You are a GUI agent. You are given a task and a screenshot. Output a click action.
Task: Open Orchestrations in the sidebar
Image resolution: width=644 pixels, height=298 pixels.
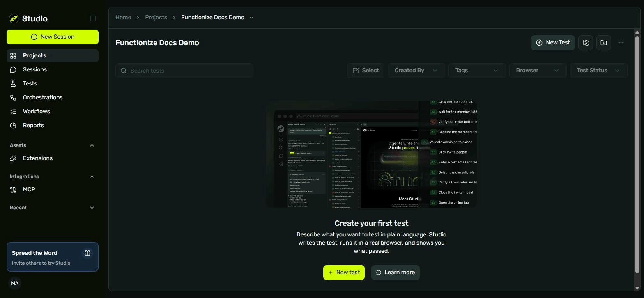[x=53, y=98]
